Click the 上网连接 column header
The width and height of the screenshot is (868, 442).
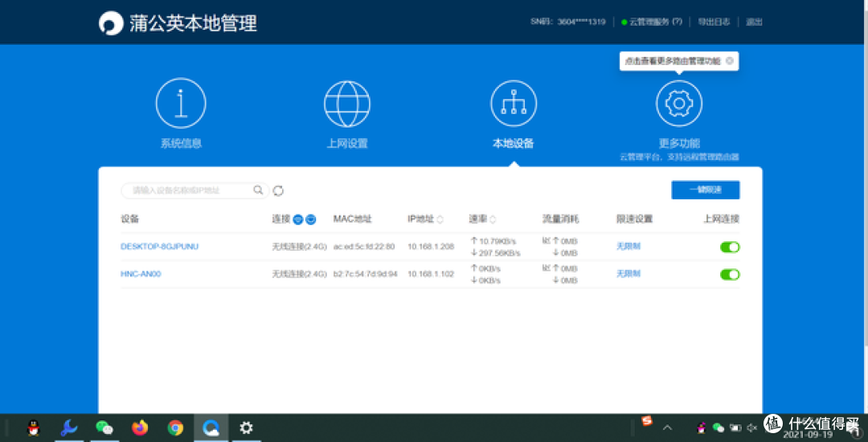coord(721,219)
